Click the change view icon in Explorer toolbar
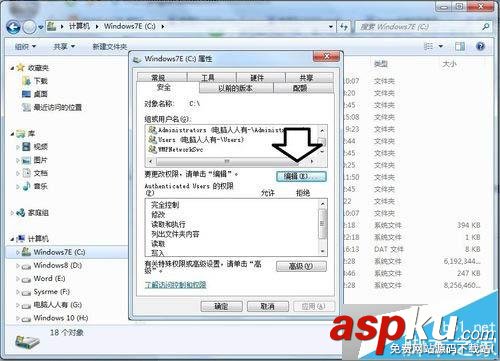Image resolution: width=500 pixels, height=361 pixels. 428,46
